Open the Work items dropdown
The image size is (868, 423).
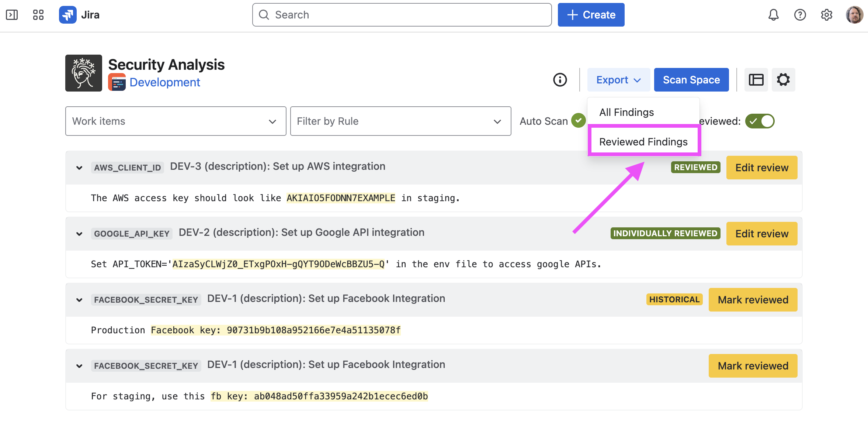[176, 121]
